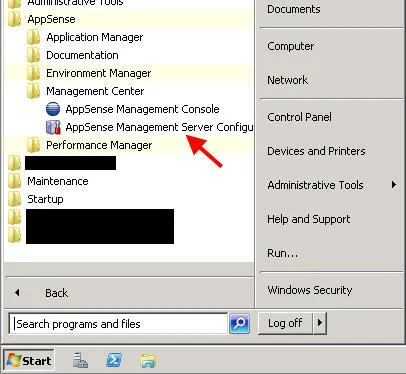
Task: Click the Performance Manager folder icon
Action: tap(33, 145)
